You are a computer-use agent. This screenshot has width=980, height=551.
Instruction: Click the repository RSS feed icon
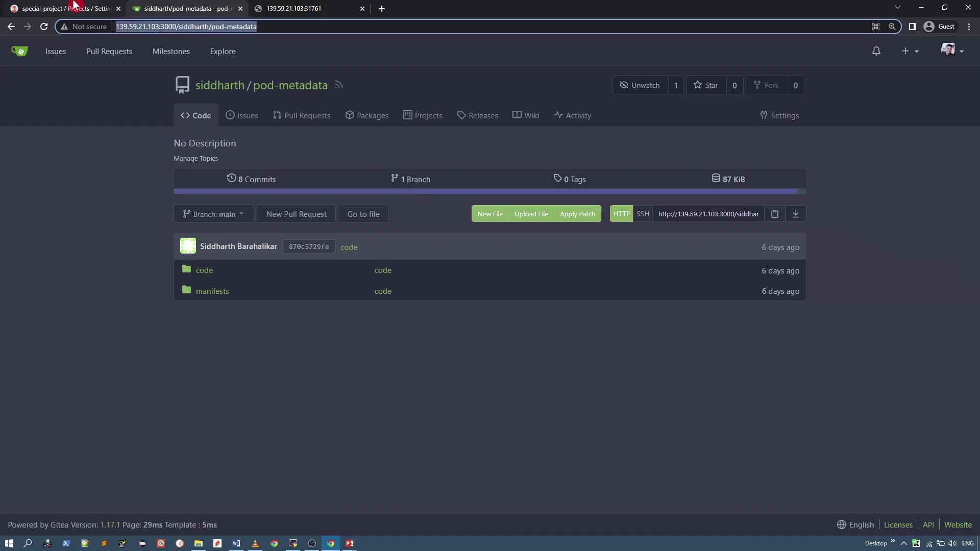coord(338,85)
